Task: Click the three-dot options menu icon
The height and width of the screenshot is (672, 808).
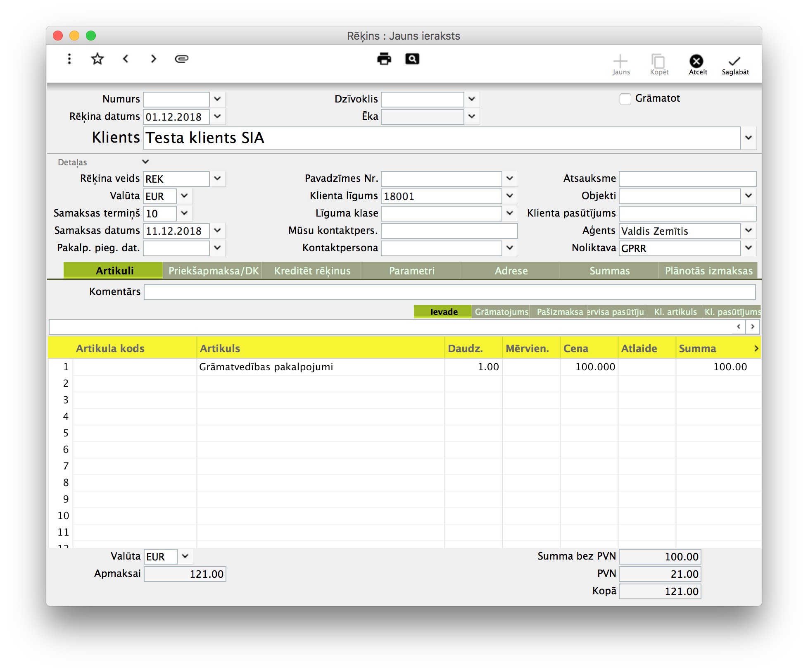Action: [69, 59]
